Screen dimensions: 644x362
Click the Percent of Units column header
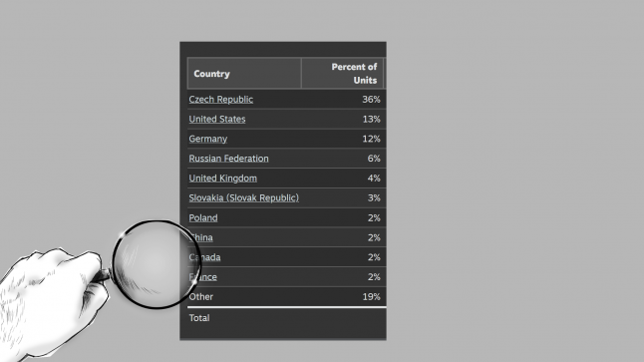343,73
